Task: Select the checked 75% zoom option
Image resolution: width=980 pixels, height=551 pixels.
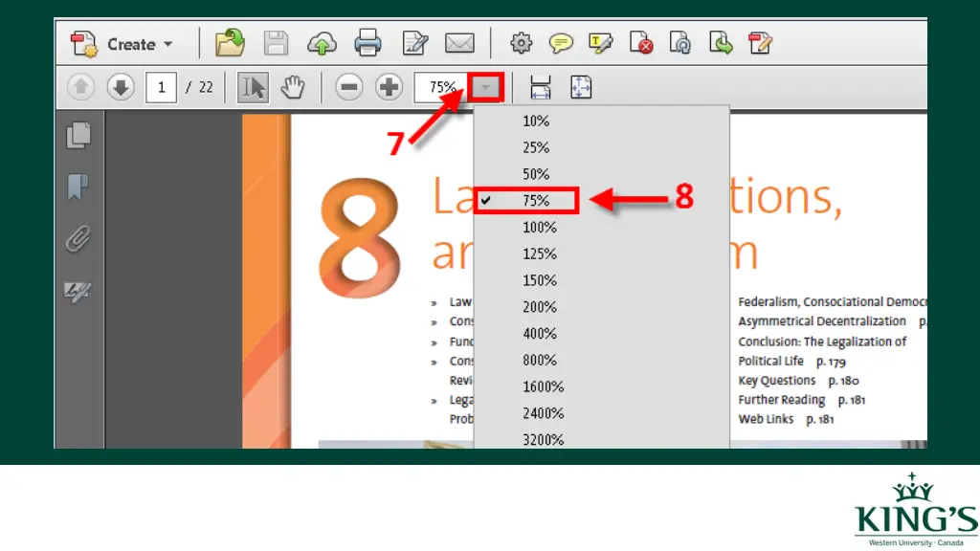Action: (x=536, y=201)
